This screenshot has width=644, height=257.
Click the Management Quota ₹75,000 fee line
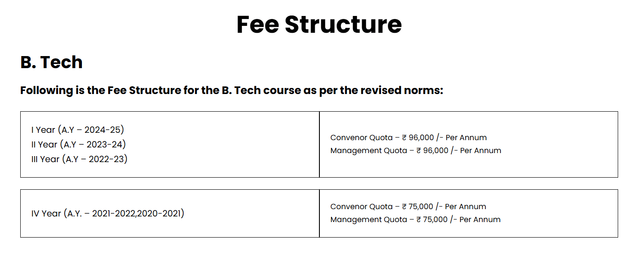tap(415, 220)
